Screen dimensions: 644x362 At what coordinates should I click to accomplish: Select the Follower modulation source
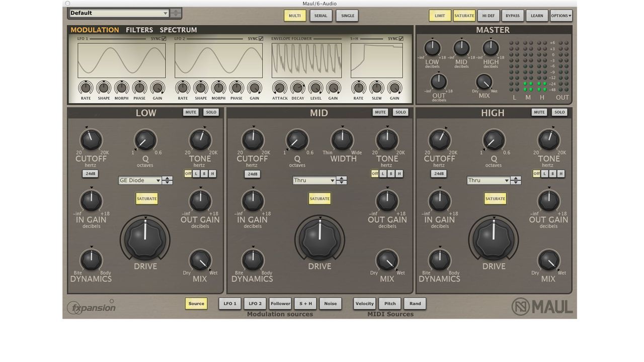point(280,304)
